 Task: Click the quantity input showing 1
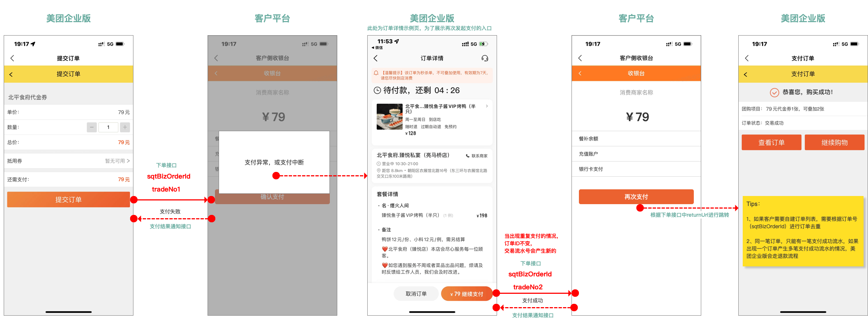coord(108,127)
